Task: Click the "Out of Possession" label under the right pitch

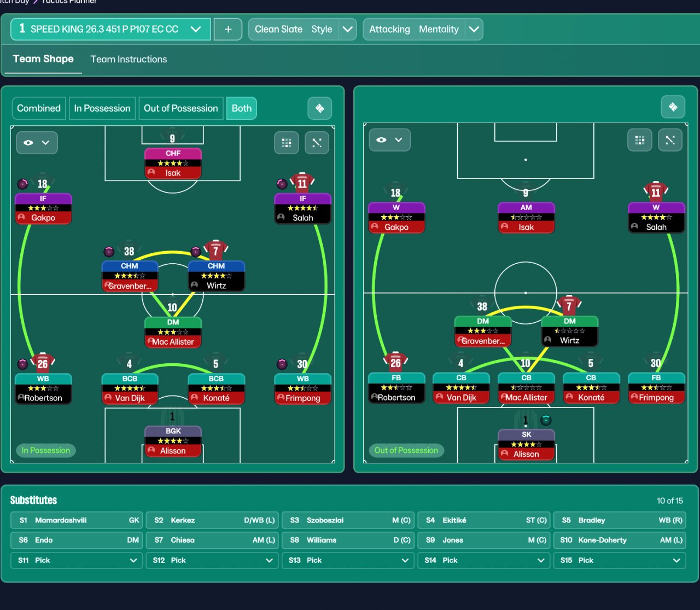Action: [x=406, y=450]
